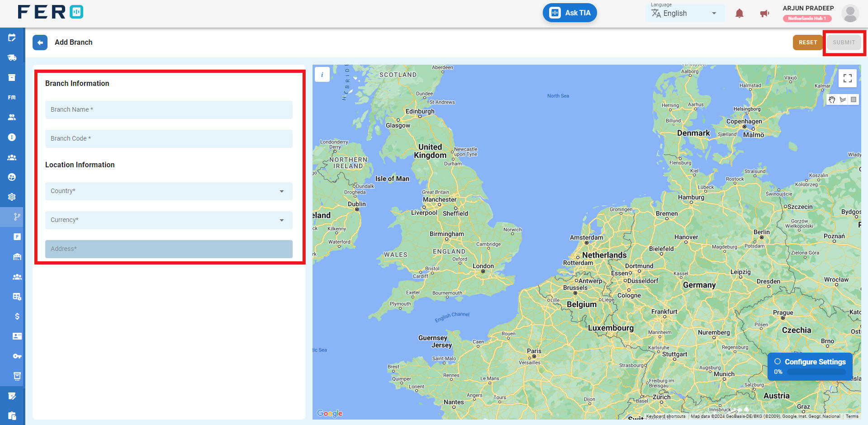Open the clipboard paste sidebar icon

12,416
